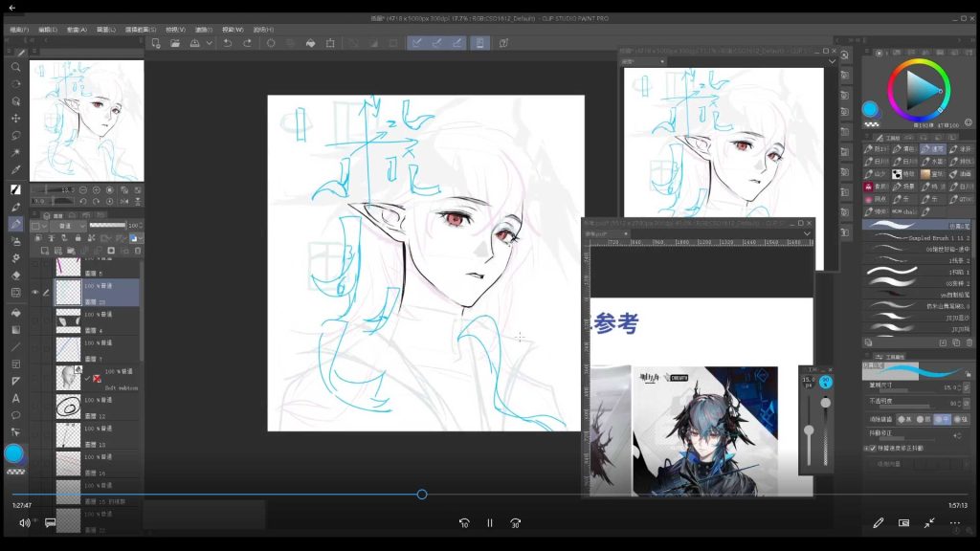Toggle the third snap button in command bar
Viewport: 980px width, 551px height.
point(457,43)
